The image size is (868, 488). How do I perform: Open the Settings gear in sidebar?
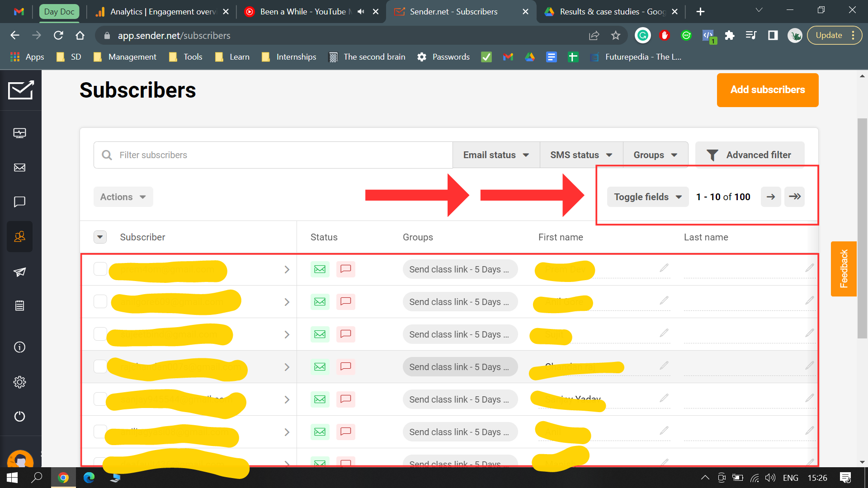pyautogui.click(x=19, y=382)
